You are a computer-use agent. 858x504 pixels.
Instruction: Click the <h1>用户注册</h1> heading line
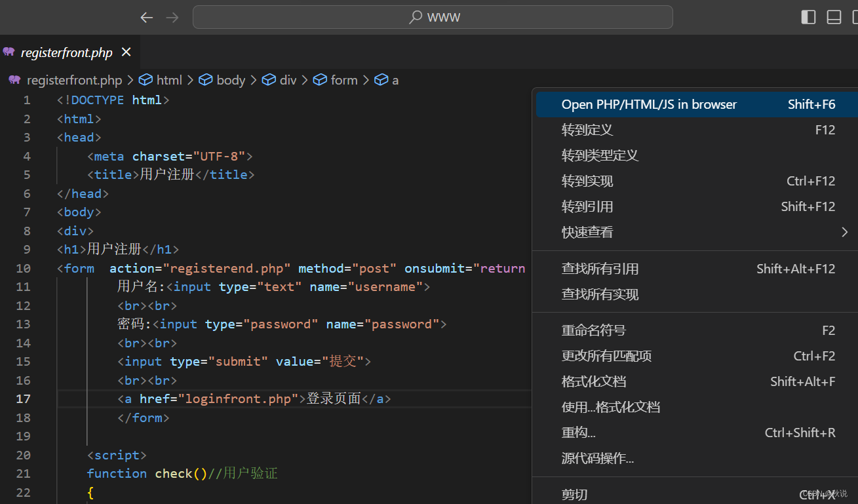118,249
